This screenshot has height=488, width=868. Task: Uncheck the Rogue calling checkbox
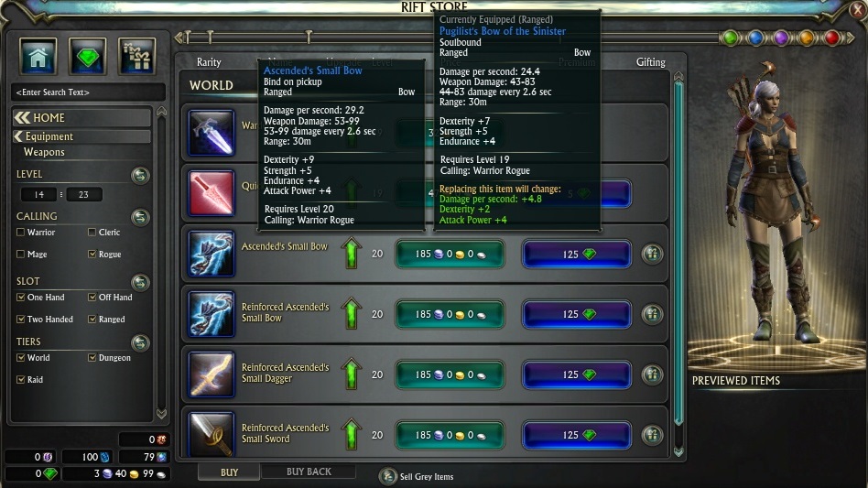click(x=92, y=254)
